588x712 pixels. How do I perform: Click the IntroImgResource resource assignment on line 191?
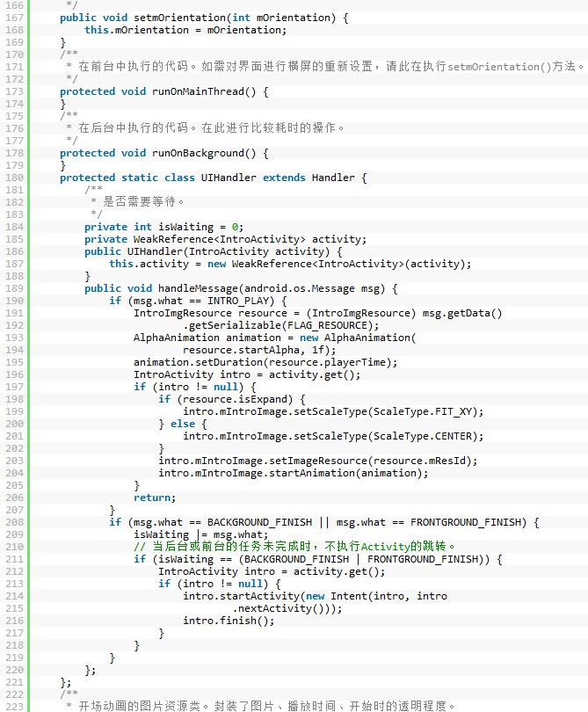(317, 313)
